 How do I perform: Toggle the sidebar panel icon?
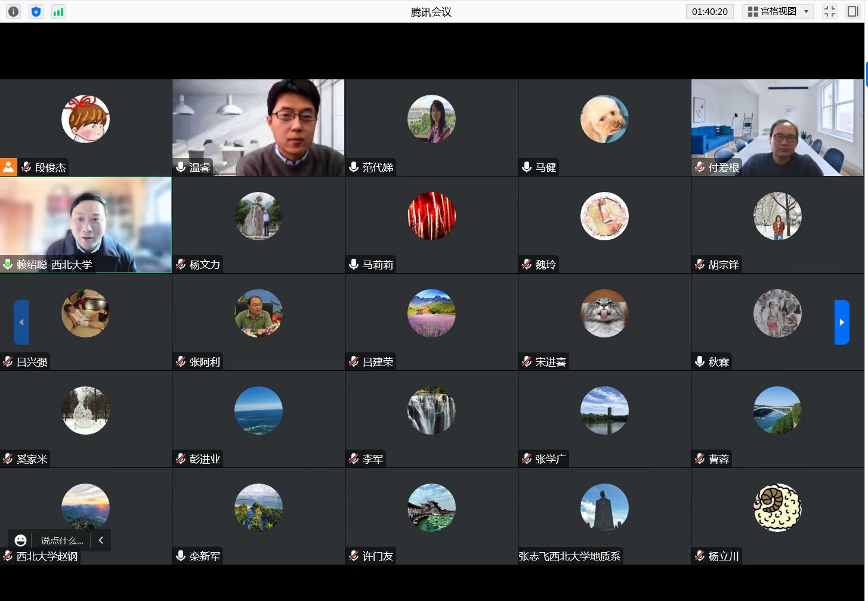[x=852, y=11]
